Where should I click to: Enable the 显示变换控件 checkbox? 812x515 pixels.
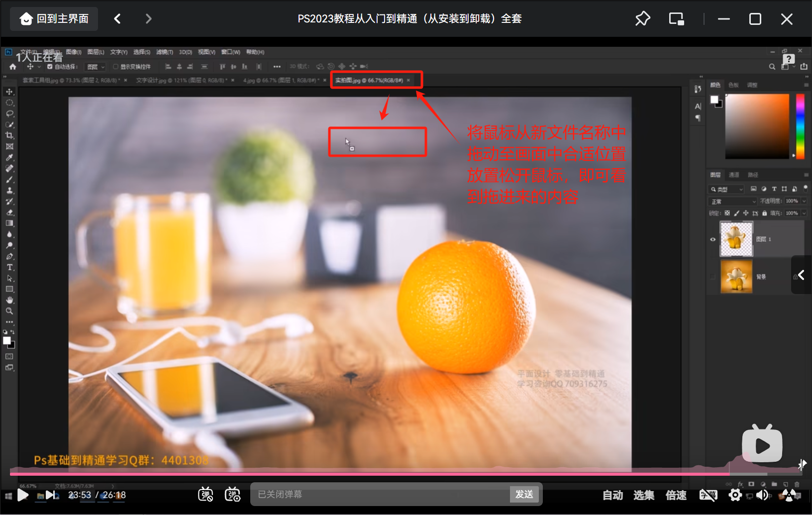(x=115, y=67)
